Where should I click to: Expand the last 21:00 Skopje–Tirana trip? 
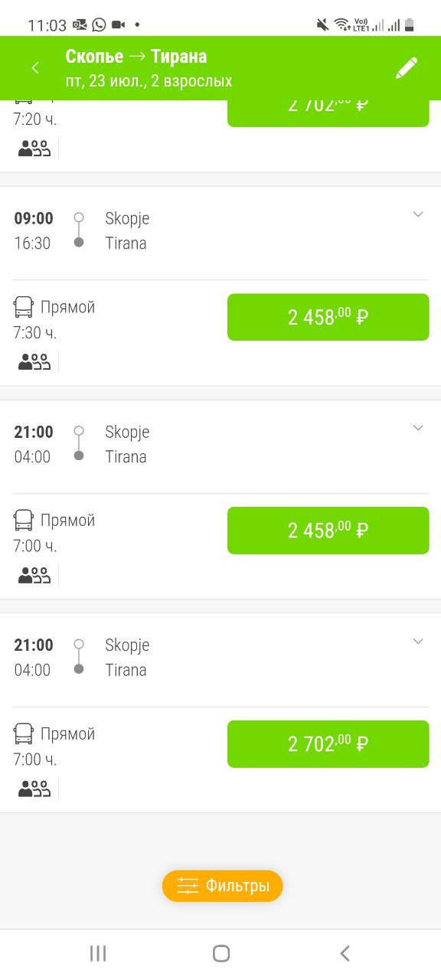418,642
